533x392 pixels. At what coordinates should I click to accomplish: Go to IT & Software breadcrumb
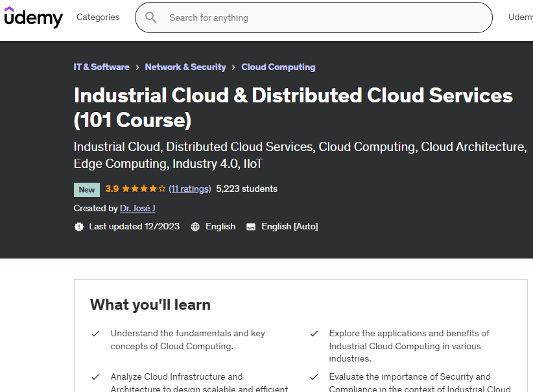pos(101,67)
